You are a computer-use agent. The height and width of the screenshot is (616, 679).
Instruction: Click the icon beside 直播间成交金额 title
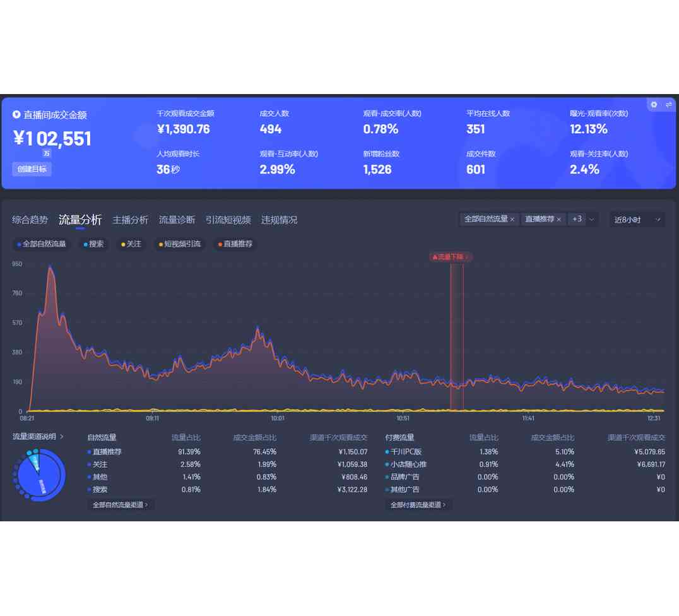coord(16,115)
